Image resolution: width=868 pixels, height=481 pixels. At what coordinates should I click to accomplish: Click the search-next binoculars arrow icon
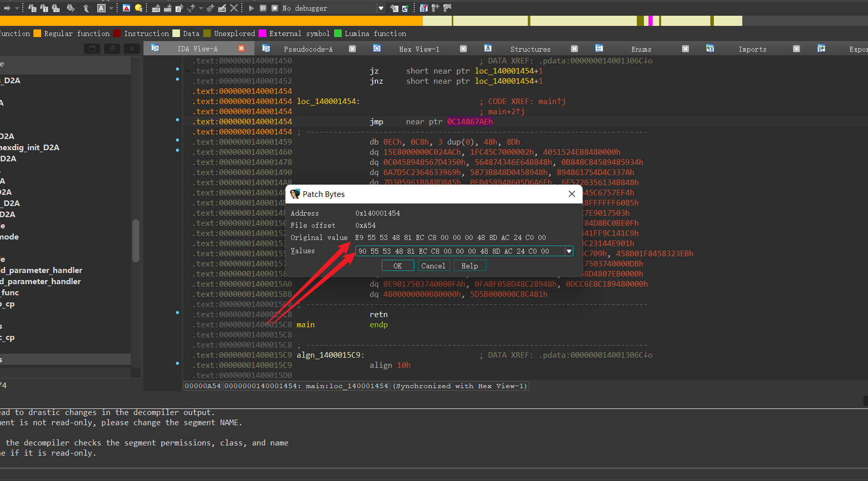(71, 8)
